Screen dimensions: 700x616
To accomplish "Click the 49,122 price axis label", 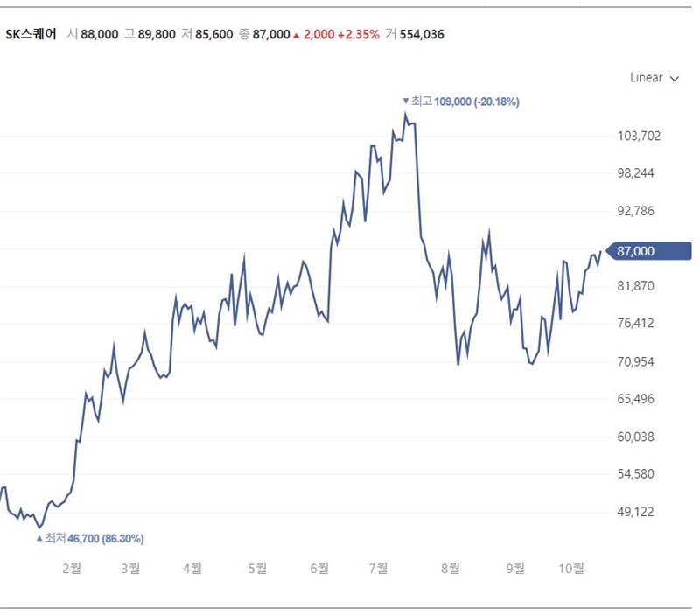I will 638,512.
